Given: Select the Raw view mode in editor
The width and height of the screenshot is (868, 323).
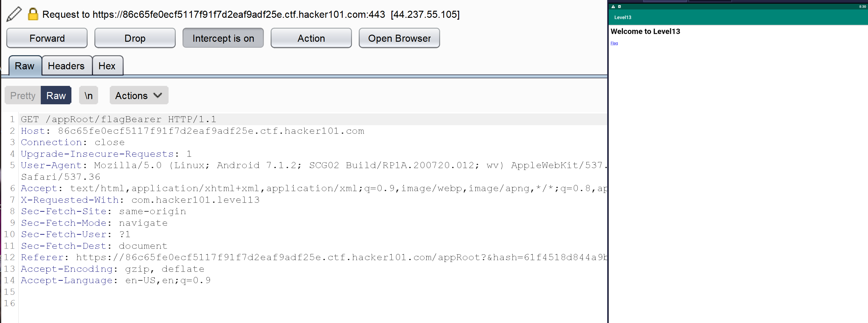Looking at the screenshot, I should [x=56, y=95].
